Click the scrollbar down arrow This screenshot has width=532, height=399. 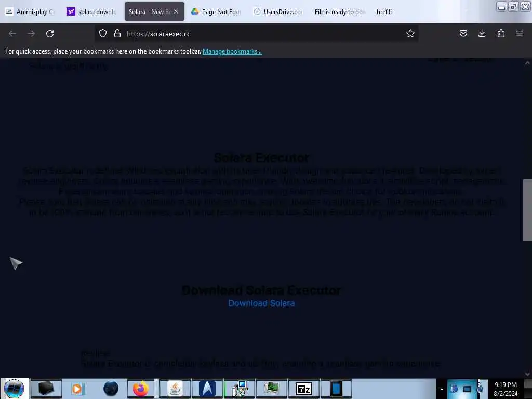tap(527, 374)
